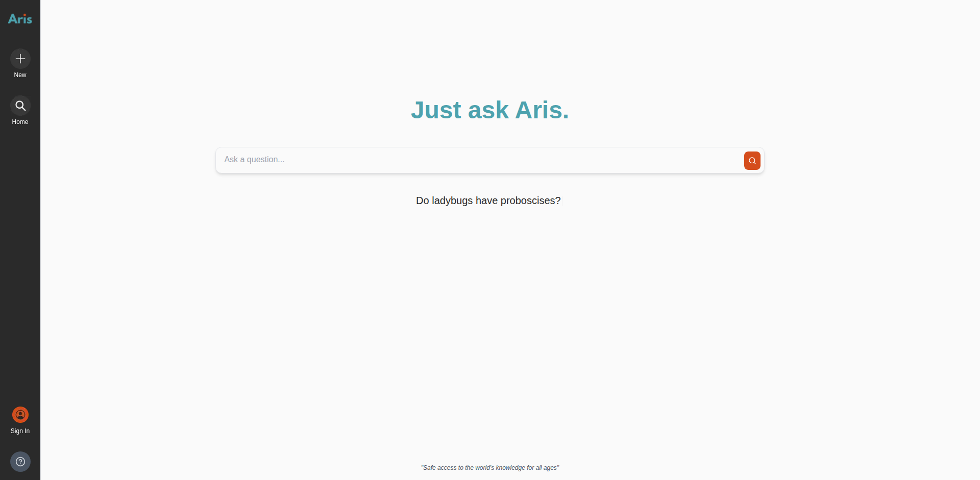Open Home via the magnifier sidebar icon
The height and width of the screenshot is (480, 980).
tap(20, 106)
